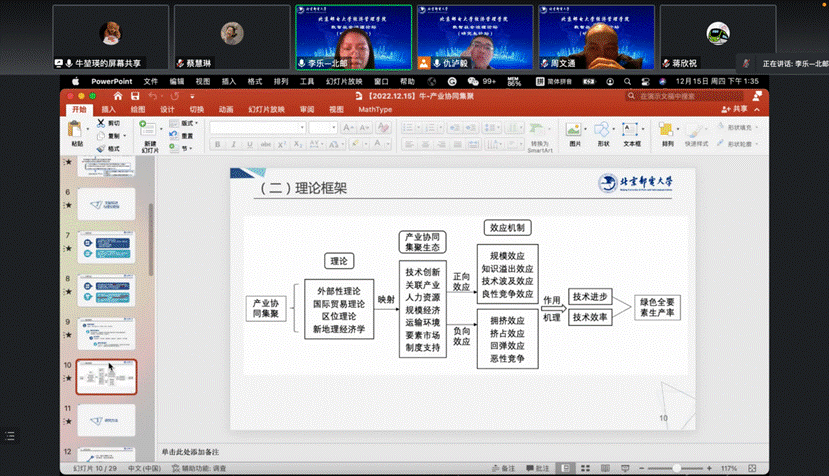Screen dimensions: 829x476
Task: Click the Cut (剪切) scissors icon
Action: (x=100, y=123)
